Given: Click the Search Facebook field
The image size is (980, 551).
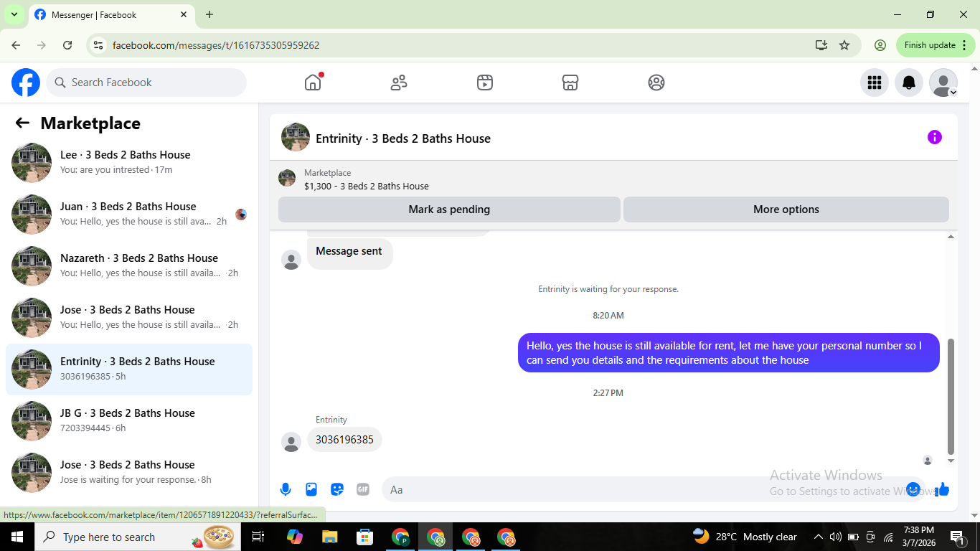Looking at the screenshot, I should tap(146, 83).
